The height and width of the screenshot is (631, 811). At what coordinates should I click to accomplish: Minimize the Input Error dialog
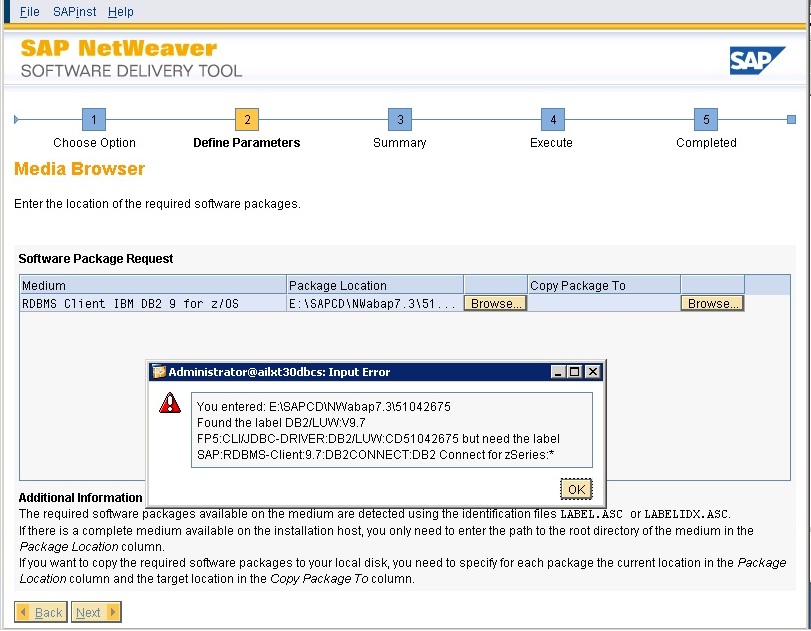(x=558, y=371)
